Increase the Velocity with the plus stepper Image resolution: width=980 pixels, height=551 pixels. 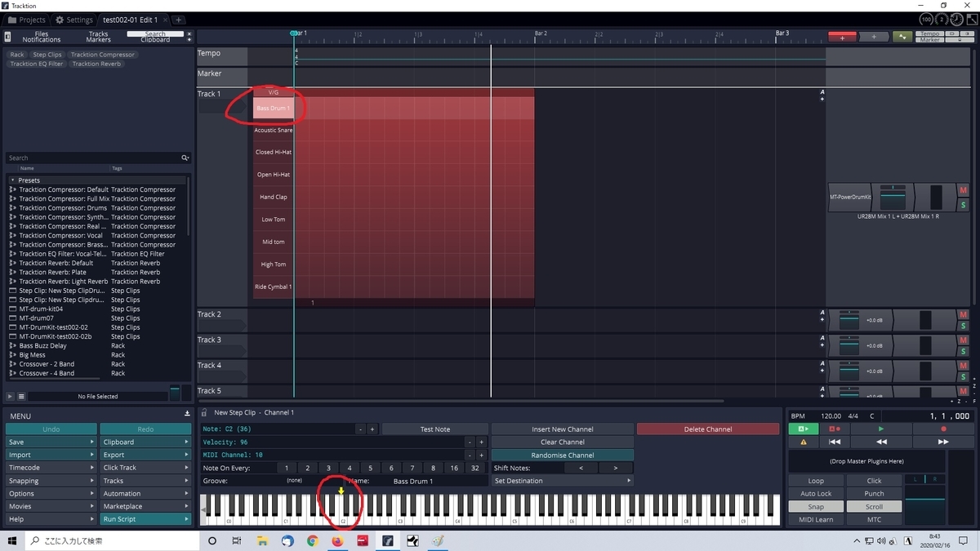click(482, 442)
